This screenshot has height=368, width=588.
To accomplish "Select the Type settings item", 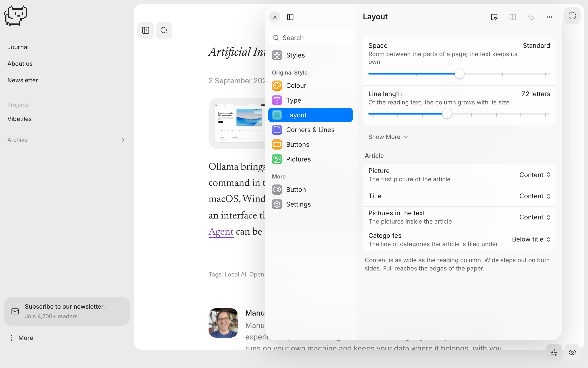I will point(310,100).
